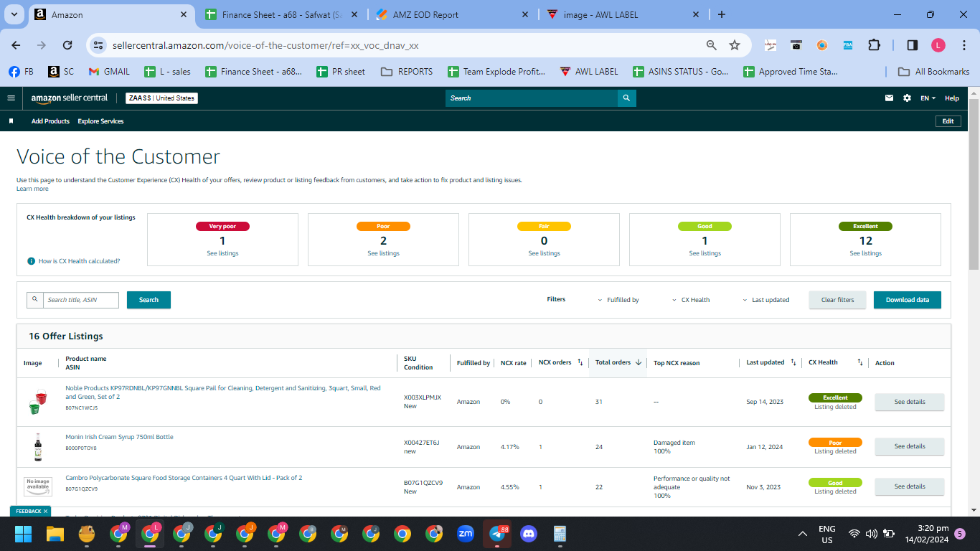Open Zoom from the taskbar
The image size is (980, 551).
pos(466,534)
